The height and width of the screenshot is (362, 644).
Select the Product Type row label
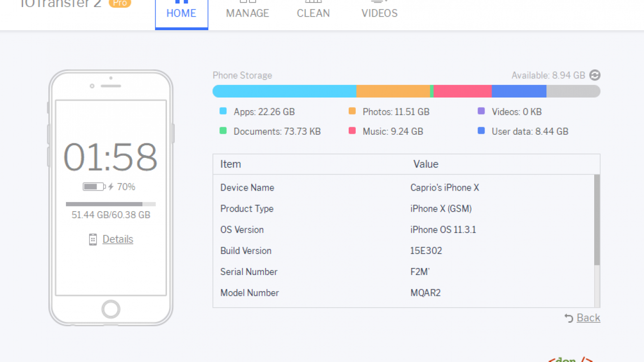point(247,209)
